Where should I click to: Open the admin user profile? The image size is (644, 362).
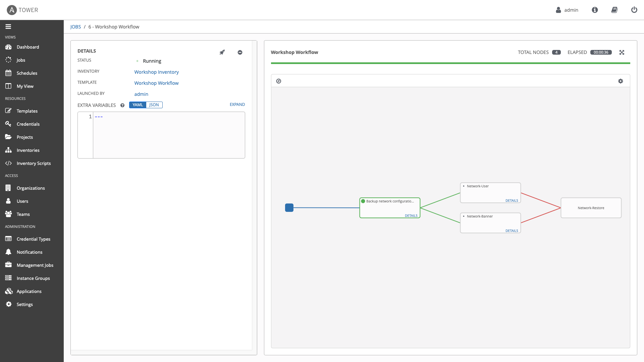(x=567, y=10)
